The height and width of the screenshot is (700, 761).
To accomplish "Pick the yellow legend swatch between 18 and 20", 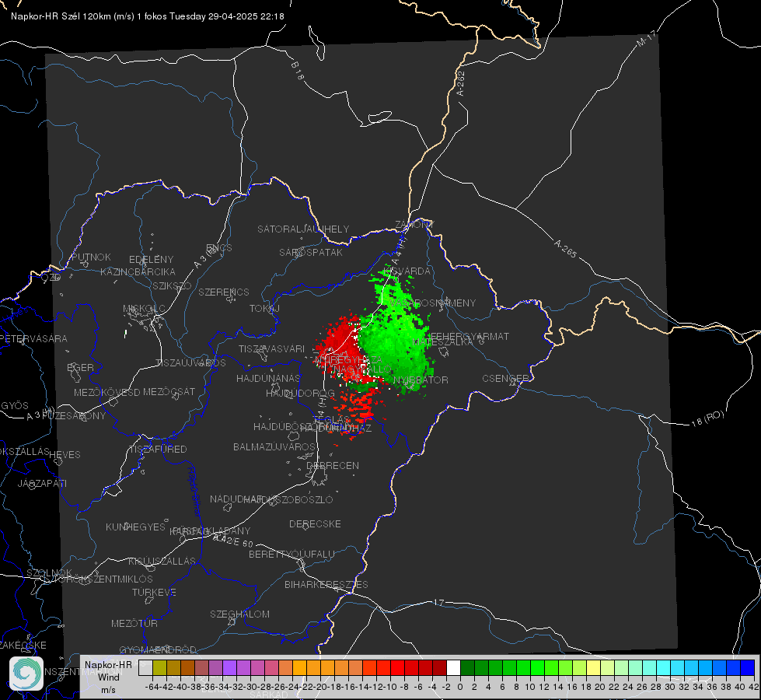I will (x=594, y=667).
